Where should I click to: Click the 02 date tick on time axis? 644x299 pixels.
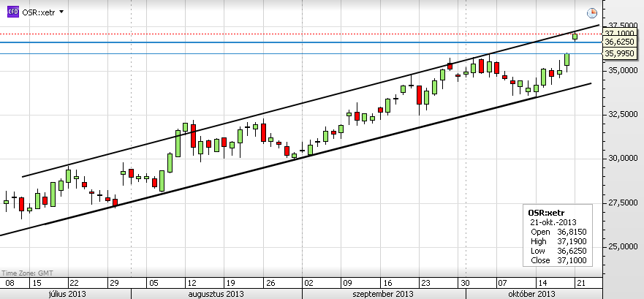pos(309,283)
